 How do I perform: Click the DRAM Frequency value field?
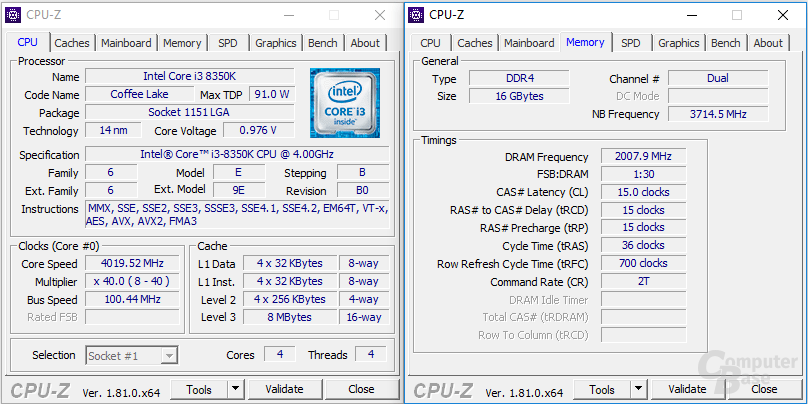coord(643,157)
